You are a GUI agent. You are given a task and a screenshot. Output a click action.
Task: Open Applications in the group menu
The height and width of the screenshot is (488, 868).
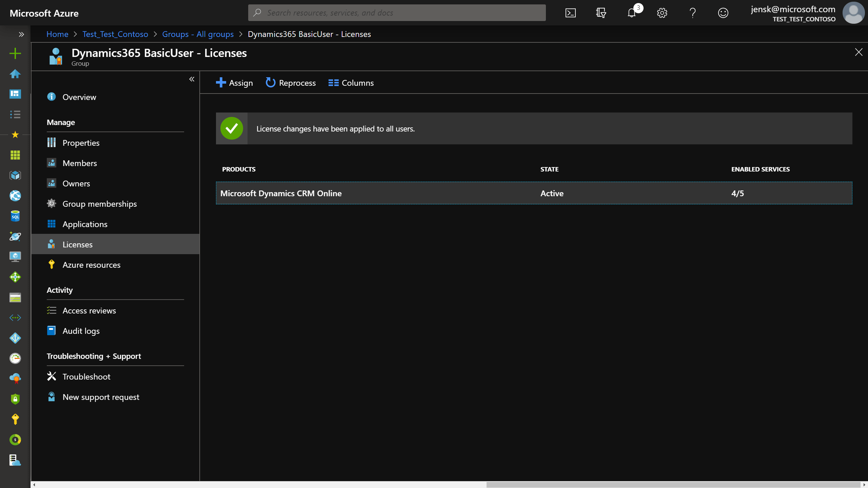tap(115, 224)
